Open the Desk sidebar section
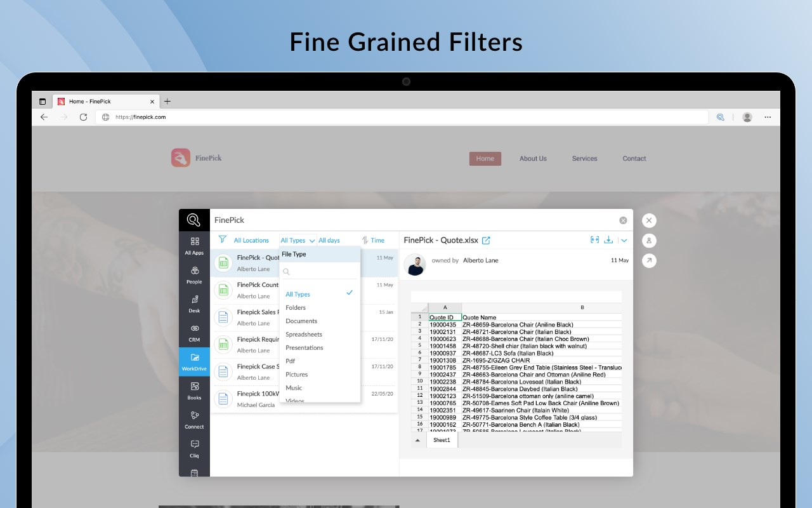Screen dimensions: 812x508 (194, 304)
